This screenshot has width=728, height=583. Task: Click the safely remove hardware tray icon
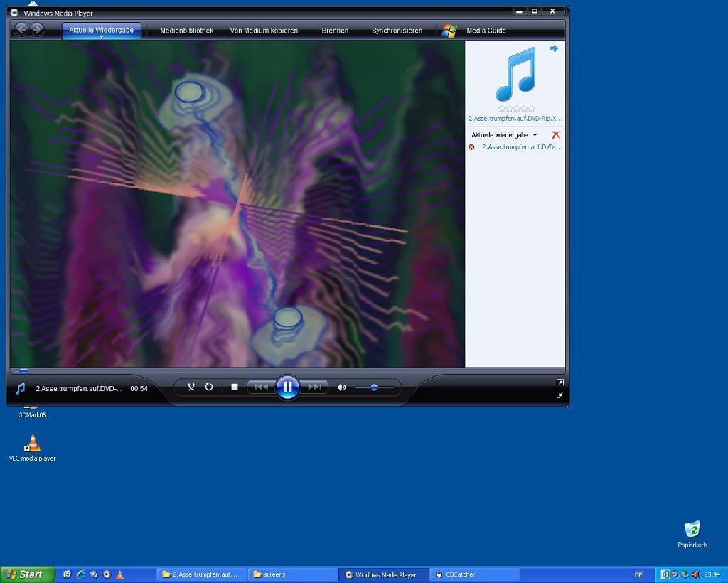[685, 574]
